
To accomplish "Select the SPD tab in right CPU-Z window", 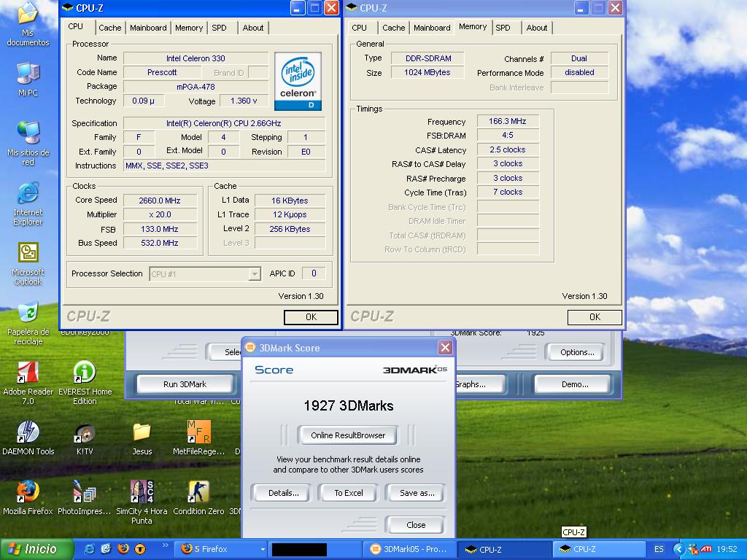I will (x=503, y=28).
